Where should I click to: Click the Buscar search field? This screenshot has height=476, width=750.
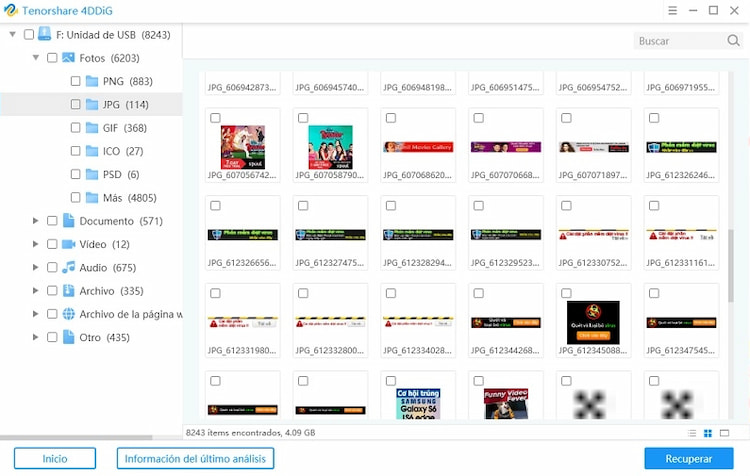679,41
